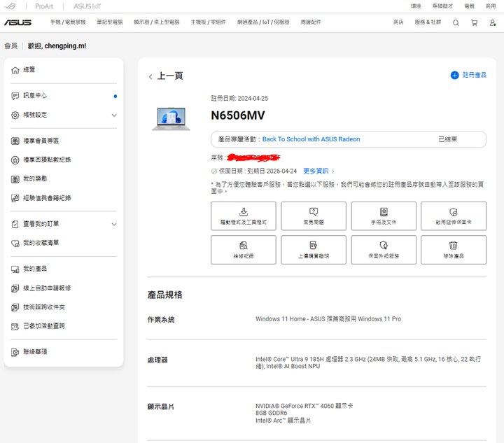This screenshot has width=504, height=443.
Task: Click the 總覽 home icon
Action: (x=15, y=70)
